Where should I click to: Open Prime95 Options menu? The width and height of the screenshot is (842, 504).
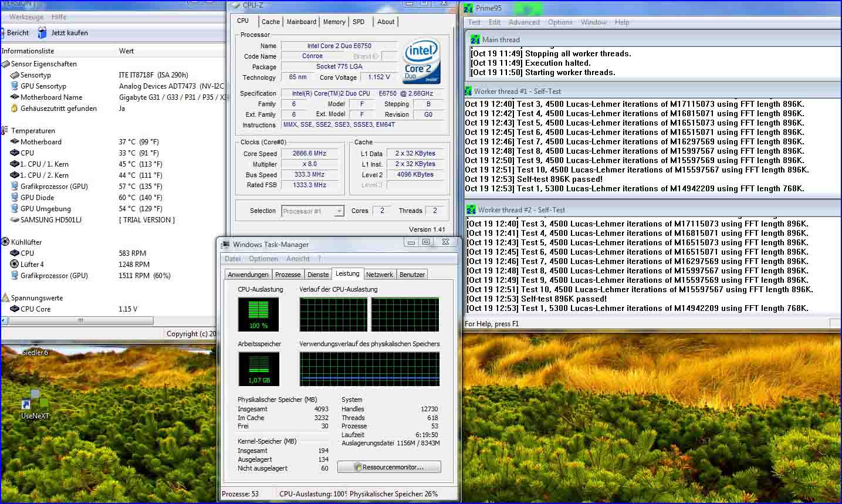click(560, 22)
